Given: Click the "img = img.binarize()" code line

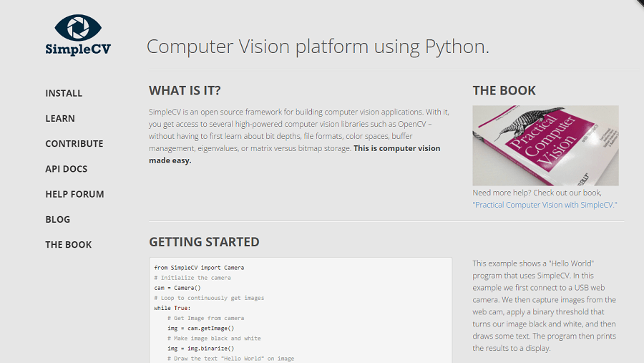Looking at the screenshot, I should tap(201, 348).
